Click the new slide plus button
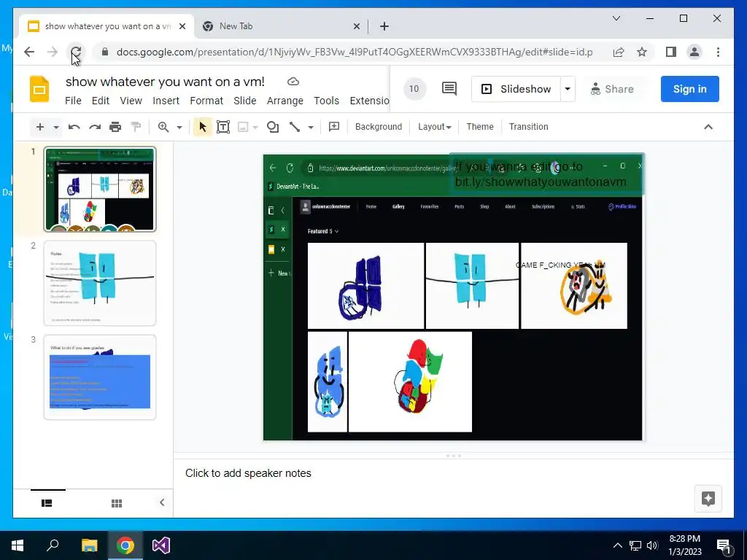The height and width of the screenshot is (560, 747). click(x=40, y=127)
